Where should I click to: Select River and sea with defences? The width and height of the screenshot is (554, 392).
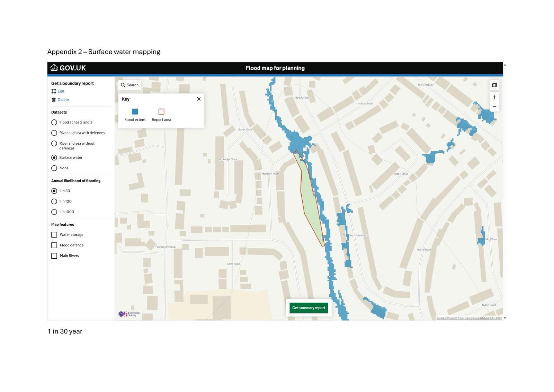54,133
